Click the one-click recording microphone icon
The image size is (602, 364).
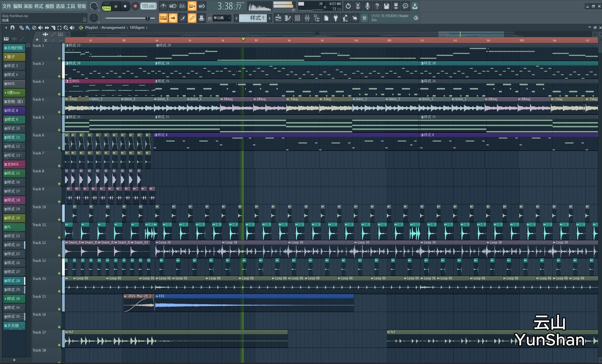(x=367, y=6)
